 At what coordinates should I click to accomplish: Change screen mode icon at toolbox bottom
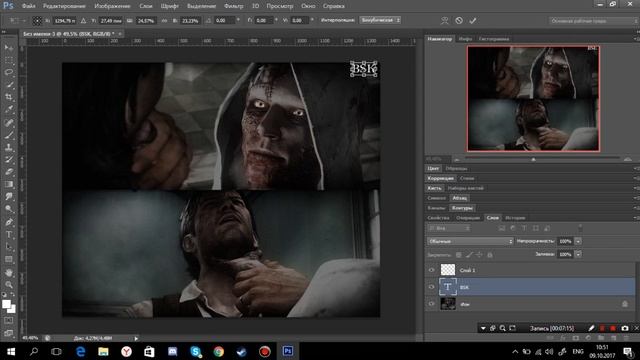point(9,333)
